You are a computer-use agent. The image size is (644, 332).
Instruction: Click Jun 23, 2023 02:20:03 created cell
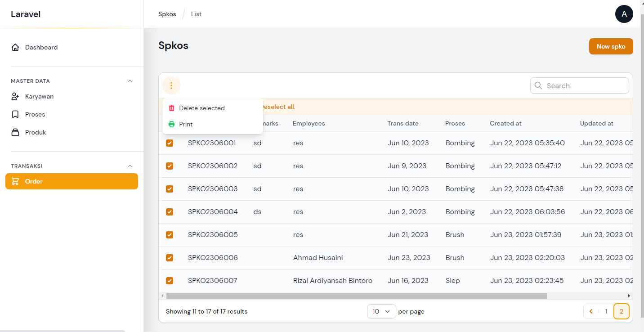click(528, 258)
